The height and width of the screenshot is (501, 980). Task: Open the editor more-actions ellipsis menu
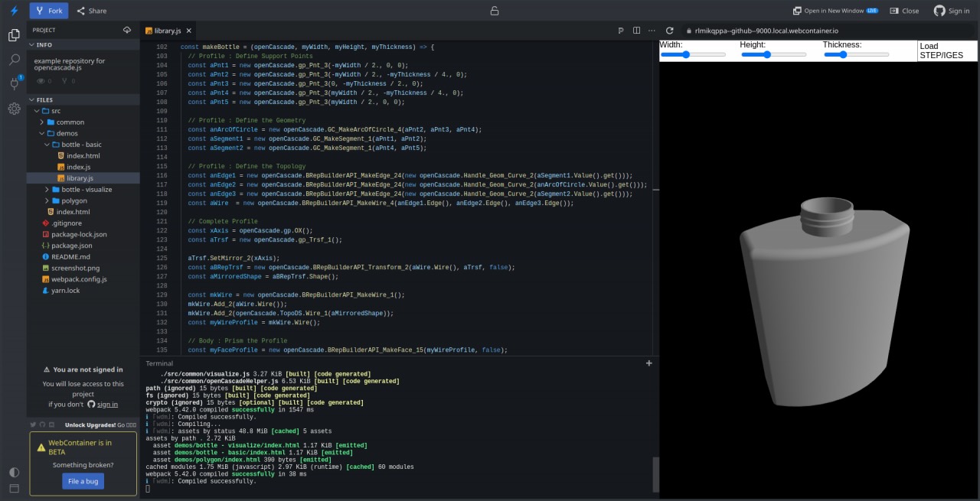point(652,29)
